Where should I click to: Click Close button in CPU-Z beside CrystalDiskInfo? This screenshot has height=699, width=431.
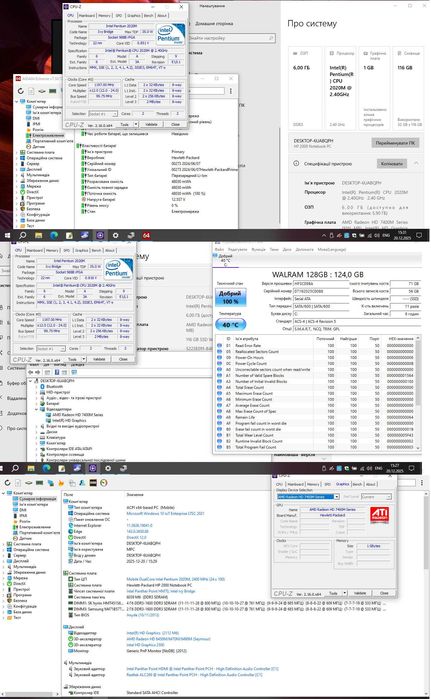click(123, 359)
